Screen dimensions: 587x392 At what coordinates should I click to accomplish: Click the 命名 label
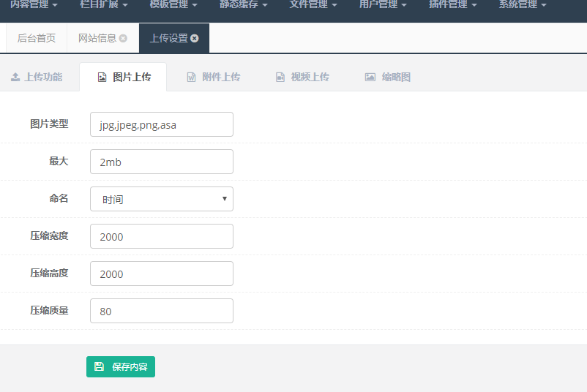coord(59,199)
